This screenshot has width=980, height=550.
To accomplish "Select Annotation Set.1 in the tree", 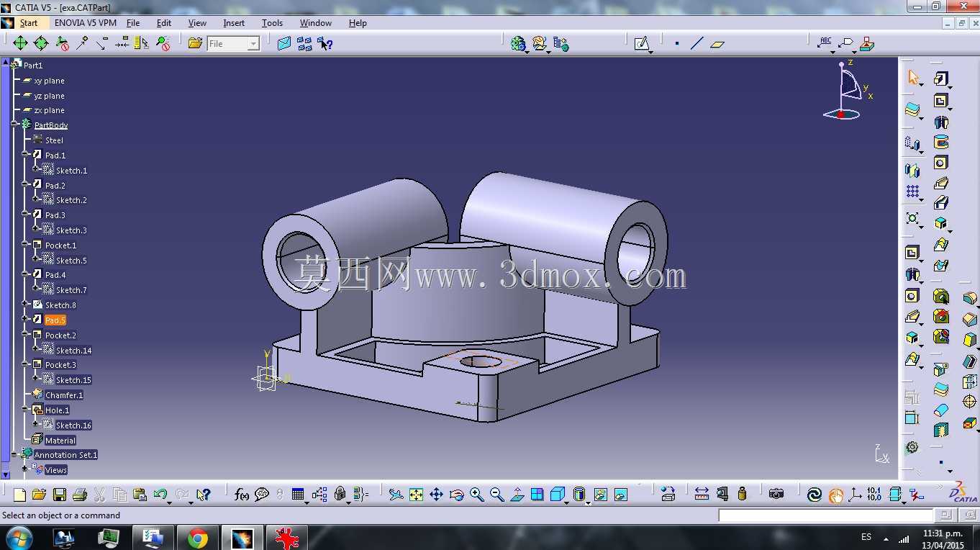I will [x=65, y=455].
